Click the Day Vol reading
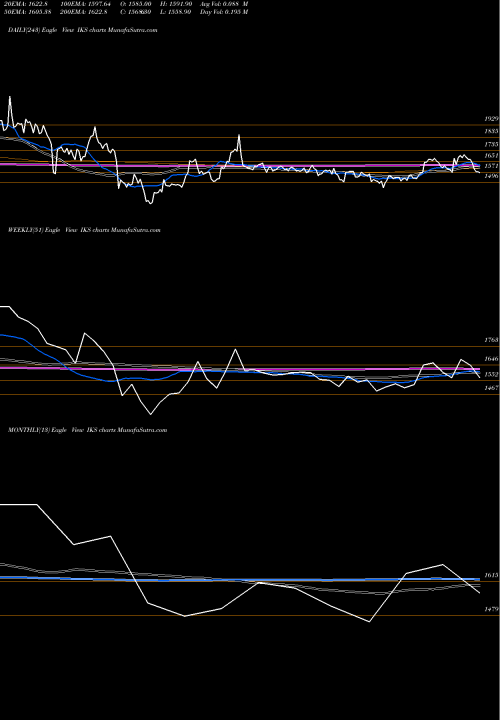 tap(224, 12)
